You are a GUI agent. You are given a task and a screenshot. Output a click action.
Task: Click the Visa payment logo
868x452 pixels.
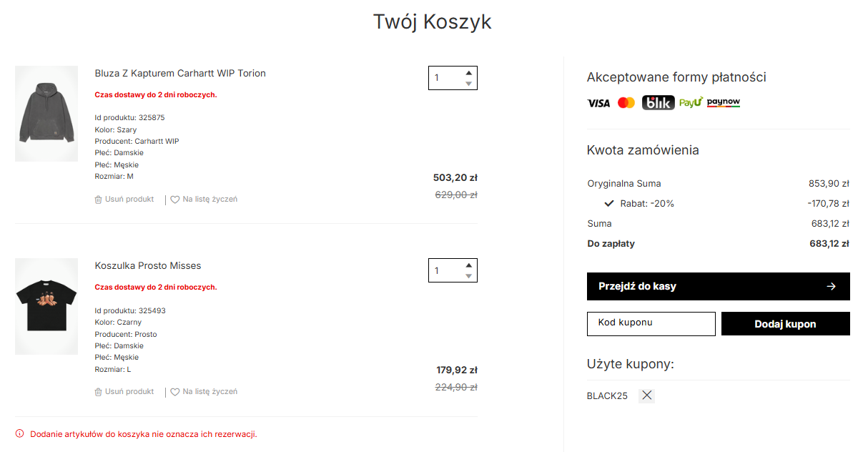598,103
